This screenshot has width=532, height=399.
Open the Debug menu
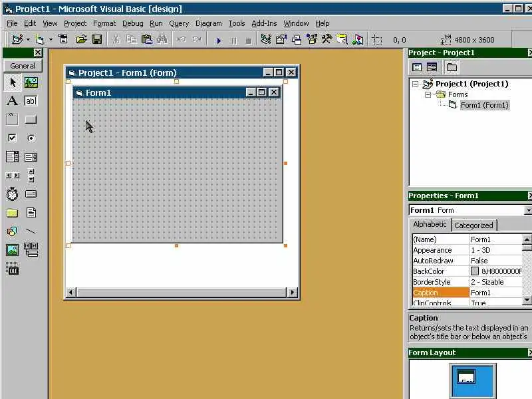[x=132, y=23]
